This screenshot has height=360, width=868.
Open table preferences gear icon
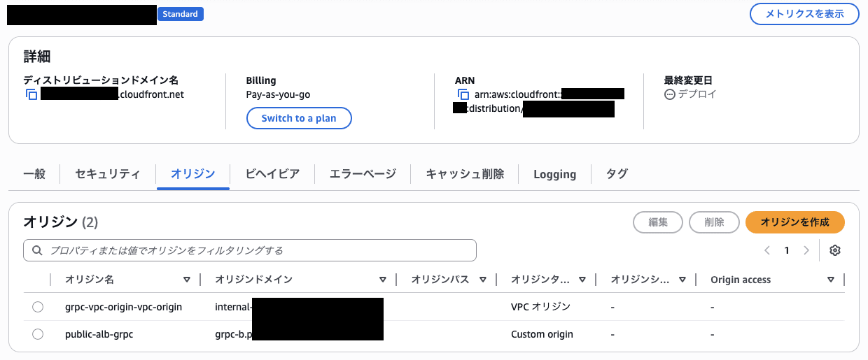pos(834,250)
